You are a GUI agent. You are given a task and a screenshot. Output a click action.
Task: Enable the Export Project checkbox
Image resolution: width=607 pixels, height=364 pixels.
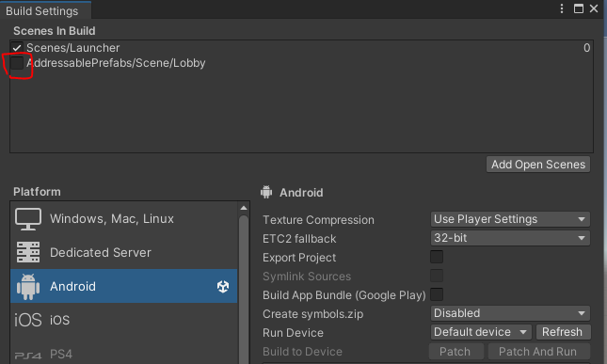437,257
